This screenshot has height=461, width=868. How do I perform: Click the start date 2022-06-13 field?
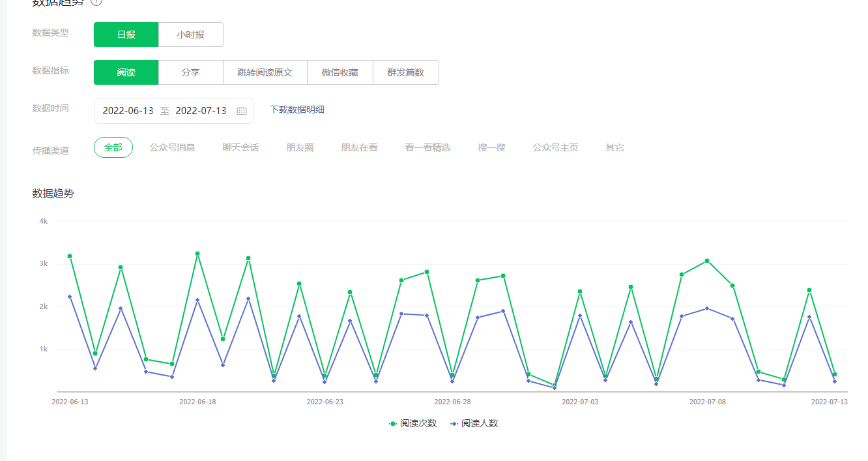tap(128, 111)
